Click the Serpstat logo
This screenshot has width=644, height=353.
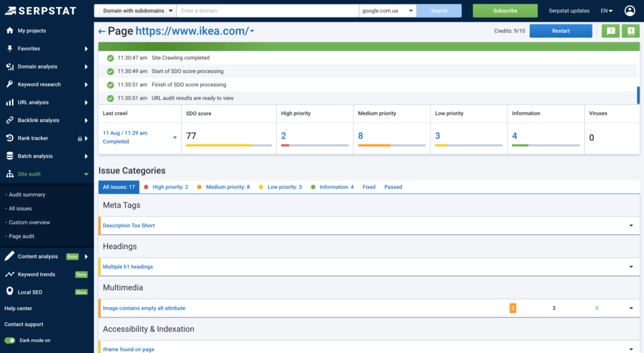coord(41,11)
